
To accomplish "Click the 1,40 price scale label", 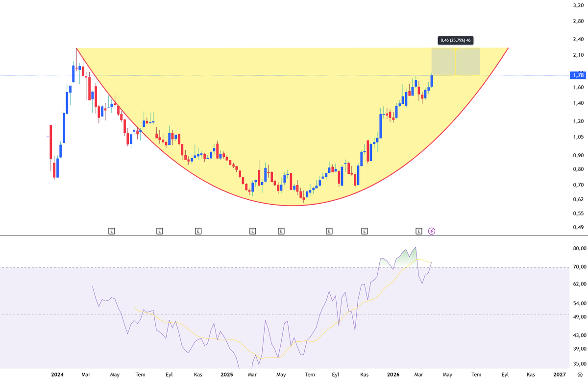I will click(578, 103).
